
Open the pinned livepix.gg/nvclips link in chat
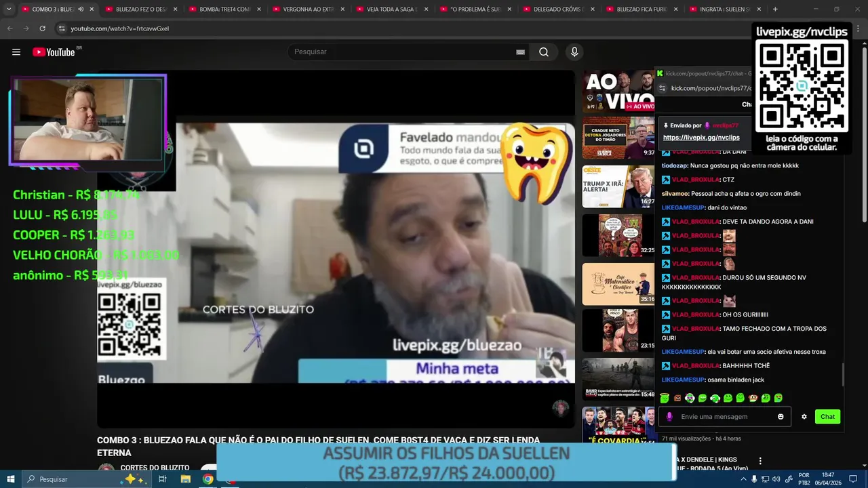pos(701,138)
